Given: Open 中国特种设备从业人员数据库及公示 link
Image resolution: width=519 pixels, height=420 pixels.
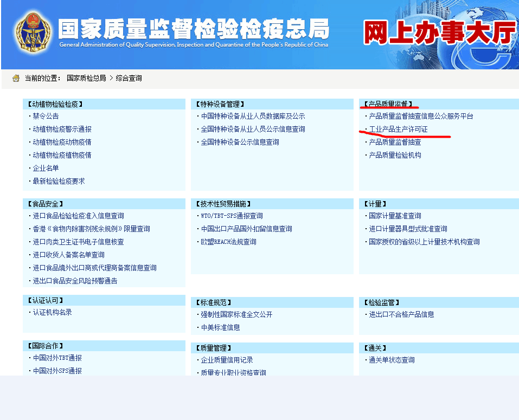Looking at the screenshot, I should tap(253, 116).
